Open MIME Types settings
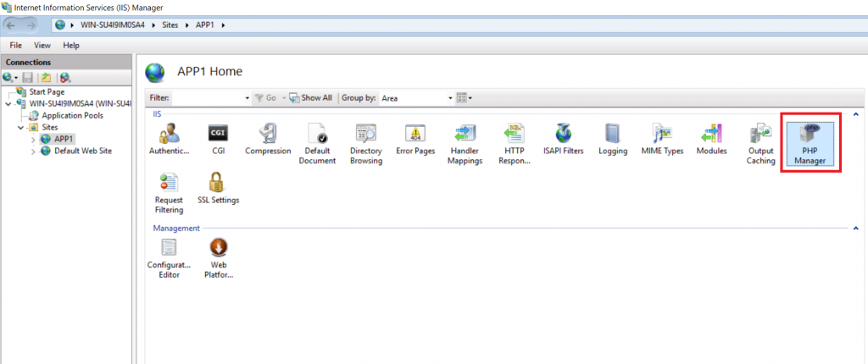The width and height of the screenshot is (868, 364). point(662,140)
